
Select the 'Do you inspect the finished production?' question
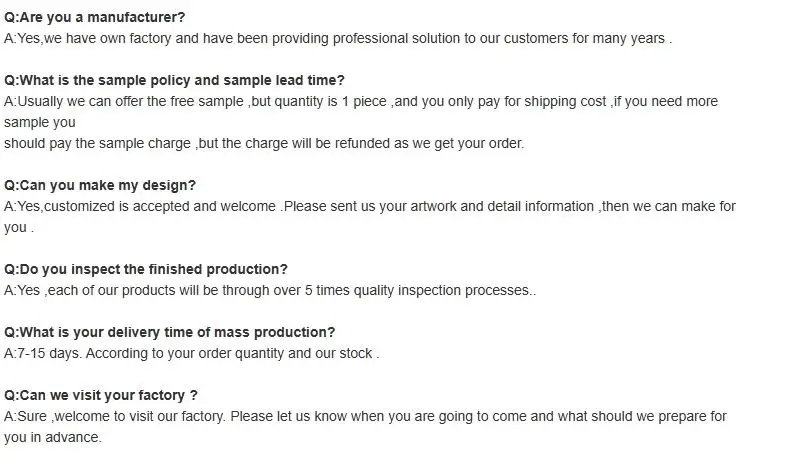point(146,269)
